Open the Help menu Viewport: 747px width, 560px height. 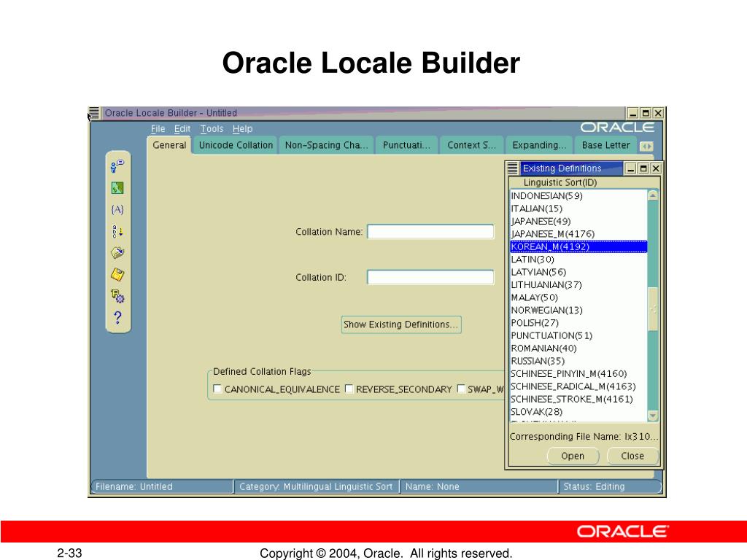(x=242, y=128)
